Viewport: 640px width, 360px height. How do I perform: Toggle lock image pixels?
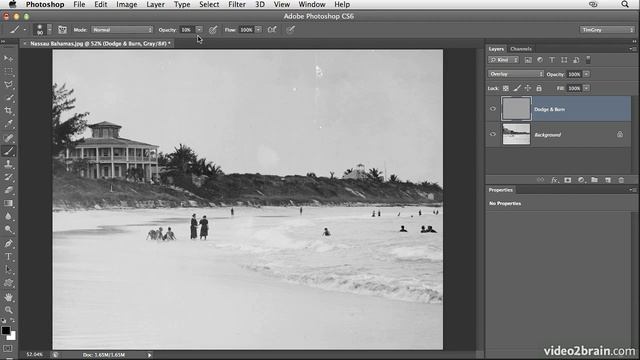[x=517, y=88]
